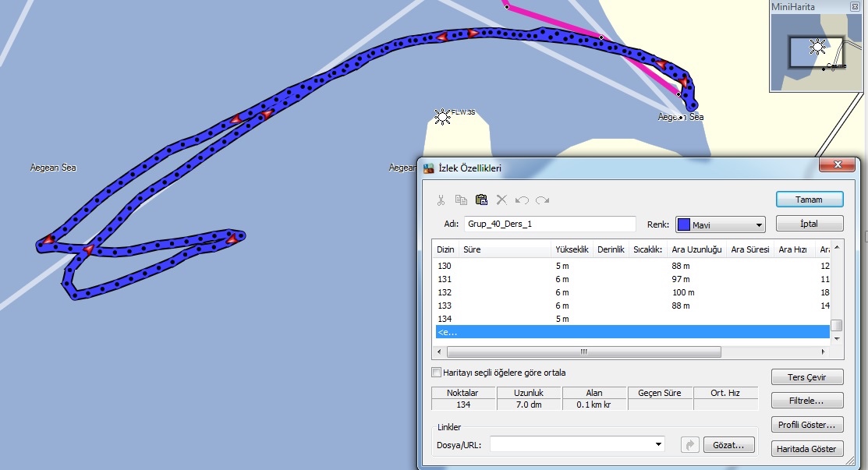Copy selected track points using toolbar icon

click(461, 200)
